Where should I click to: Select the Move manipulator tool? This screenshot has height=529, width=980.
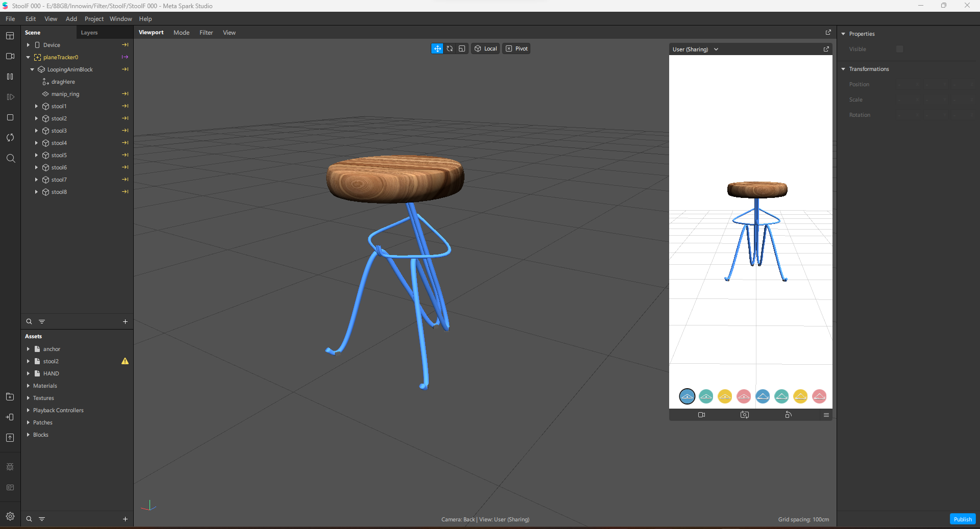(x=437, y=48)
